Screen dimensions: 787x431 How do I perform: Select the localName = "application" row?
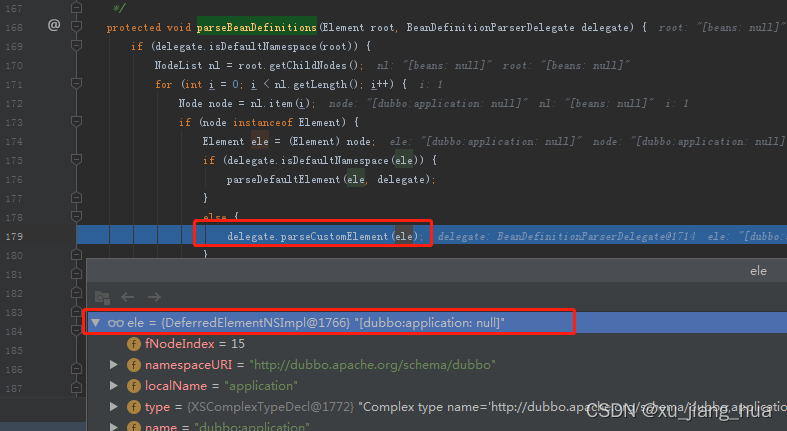(x=436, y=386)
